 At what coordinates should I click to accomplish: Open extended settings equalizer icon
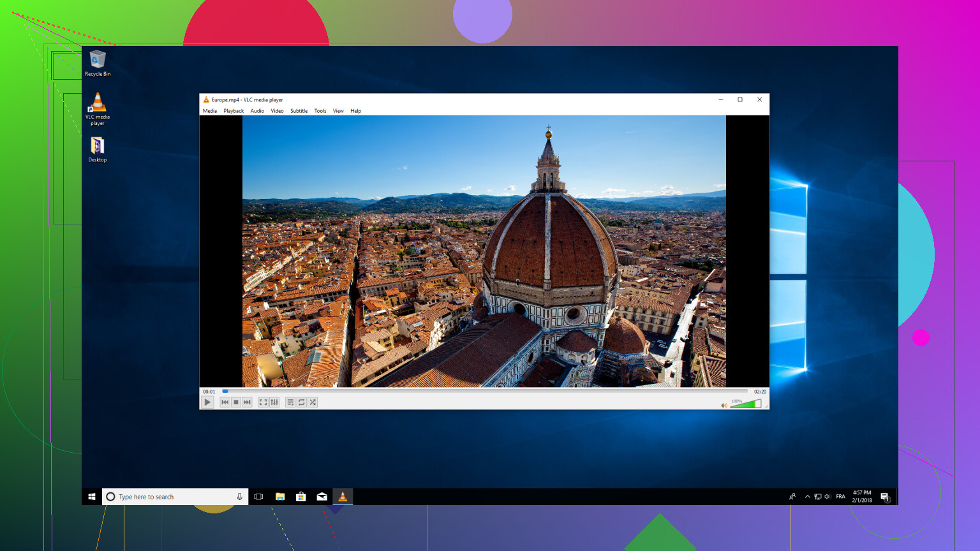(x=274, y=402)
